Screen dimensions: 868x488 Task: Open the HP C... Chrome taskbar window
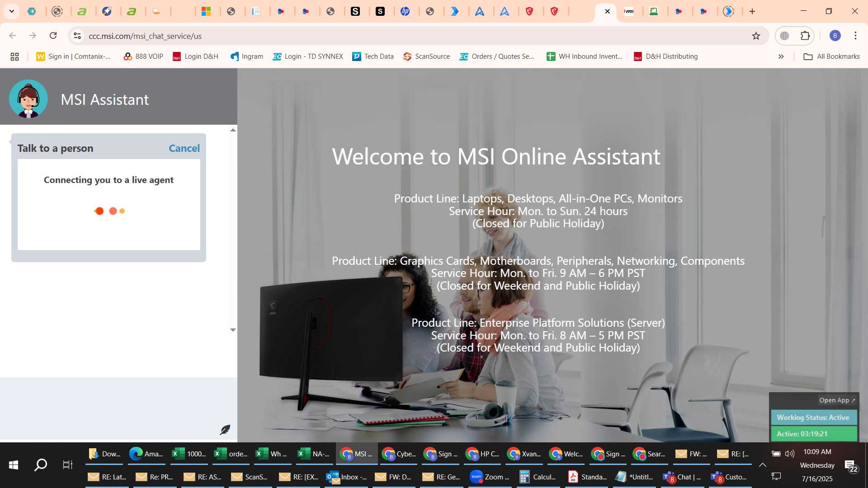pyautogui.click(x=482, y=454)
